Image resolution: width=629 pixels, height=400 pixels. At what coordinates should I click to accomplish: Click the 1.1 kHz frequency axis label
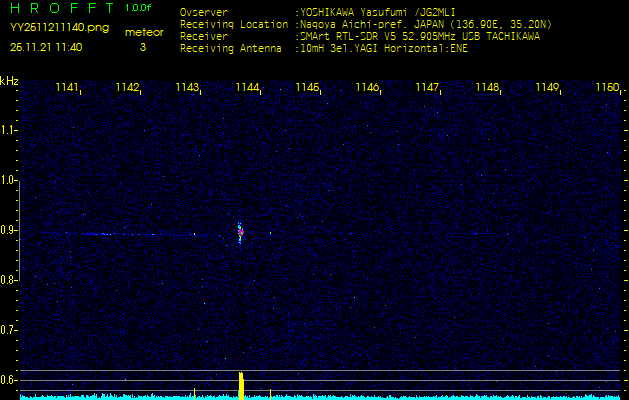point(9,130)
